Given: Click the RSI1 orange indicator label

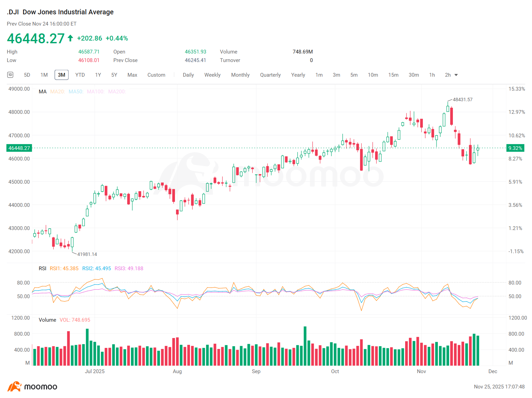Looking at the screenshot, I should tap(64, 269).
